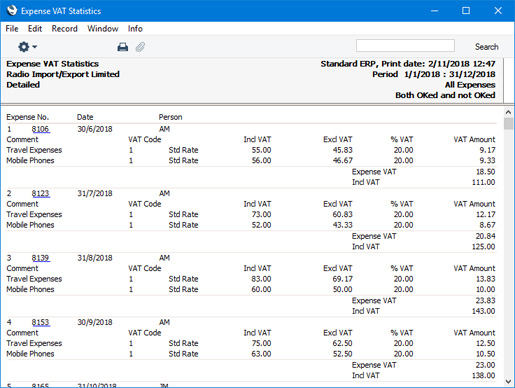Click the All Expenses header text
This screenshot has height=388, width=515.
[x=470, y=85]
